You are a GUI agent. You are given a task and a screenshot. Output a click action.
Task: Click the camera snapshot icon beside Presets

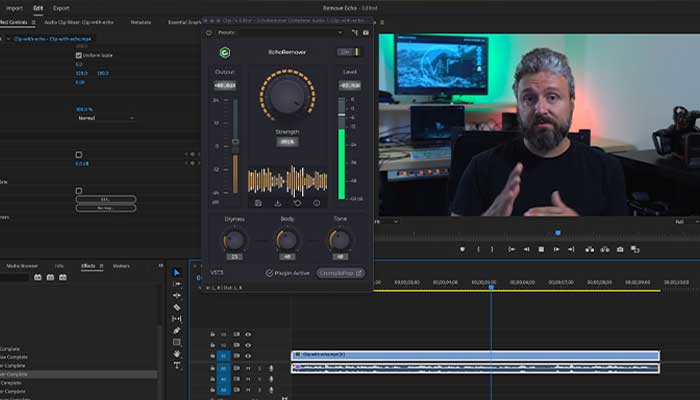coord(366,33)
